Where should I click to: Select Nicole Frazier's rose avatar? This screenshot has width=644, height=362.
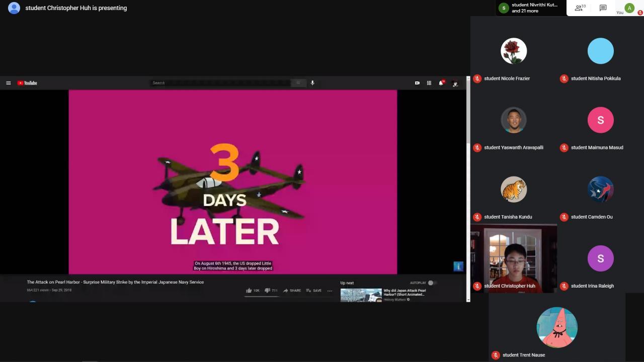point(514,51)
